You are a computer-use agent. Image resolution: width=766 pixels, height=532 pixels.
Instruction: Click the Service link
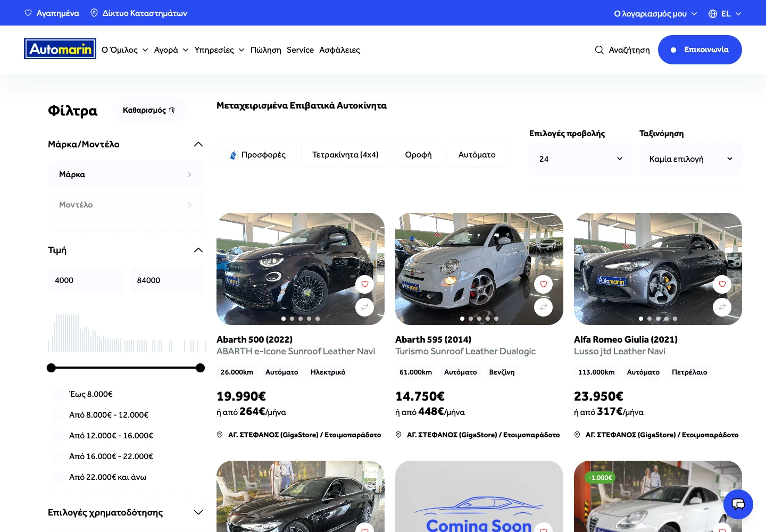click(300, 50)
